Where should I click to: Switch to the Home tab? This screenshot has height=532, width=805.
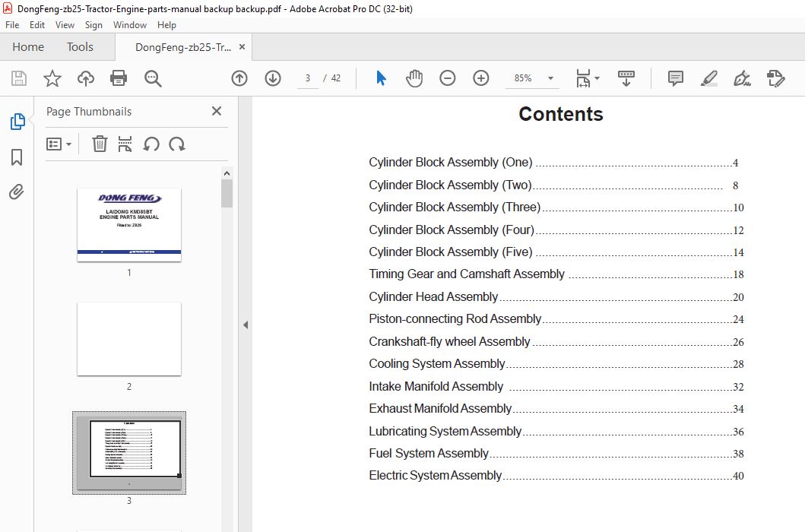pyautogui.click(x=28, y=46)
